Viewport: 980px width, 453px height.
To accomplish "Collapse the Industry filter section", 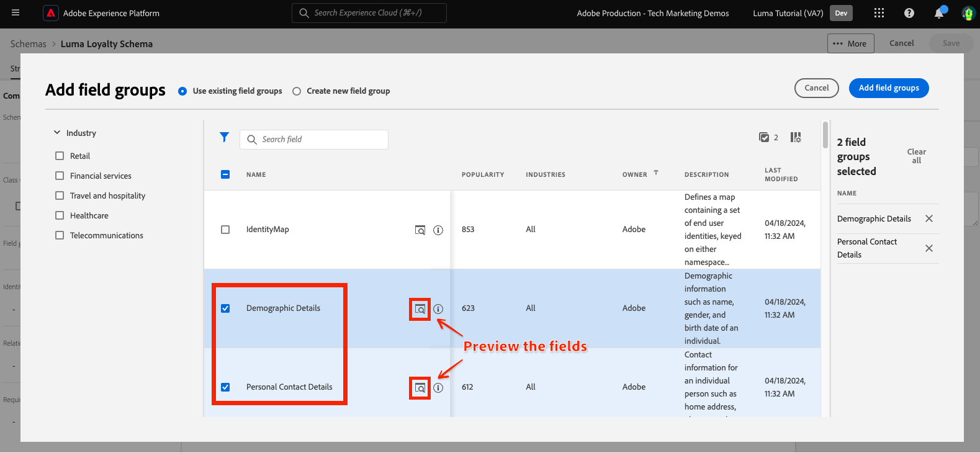I will pos(57,133).
